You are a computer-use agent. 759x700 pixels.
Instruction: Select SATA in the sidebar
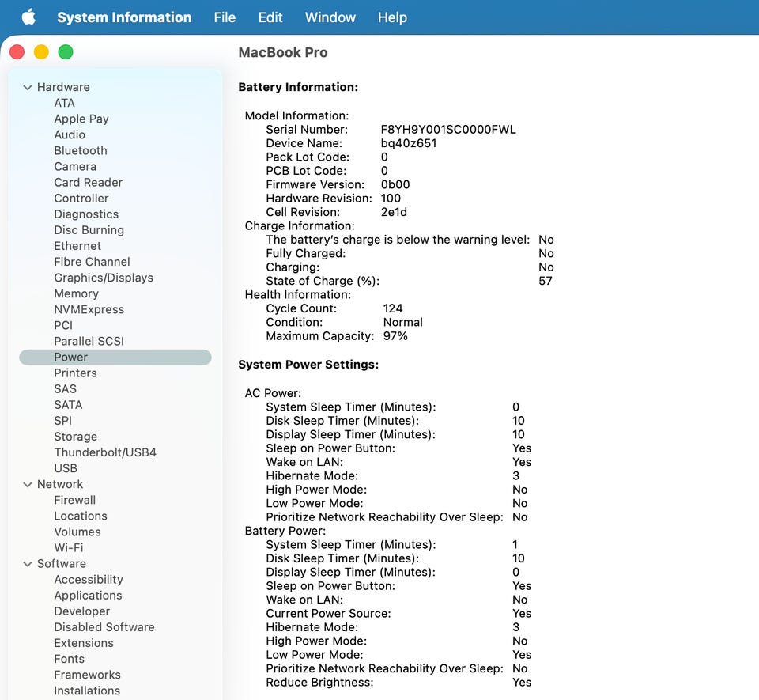[68, 405]
